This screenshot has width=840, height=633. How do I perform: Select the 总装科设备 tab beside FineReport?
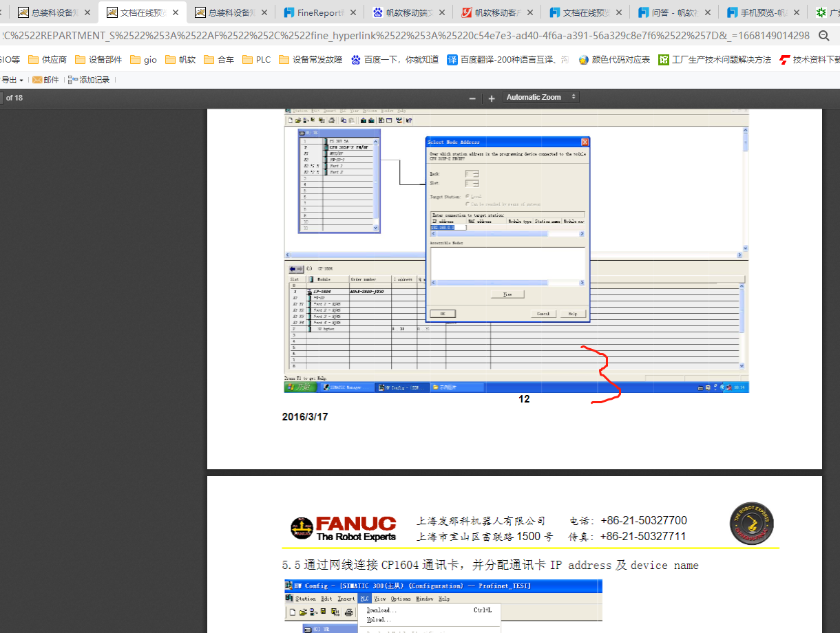[231, 12]
